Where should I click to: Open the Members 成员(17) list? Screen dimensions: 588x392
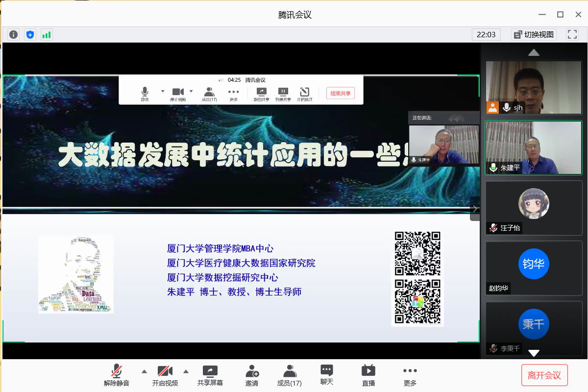tap(290, 375)
